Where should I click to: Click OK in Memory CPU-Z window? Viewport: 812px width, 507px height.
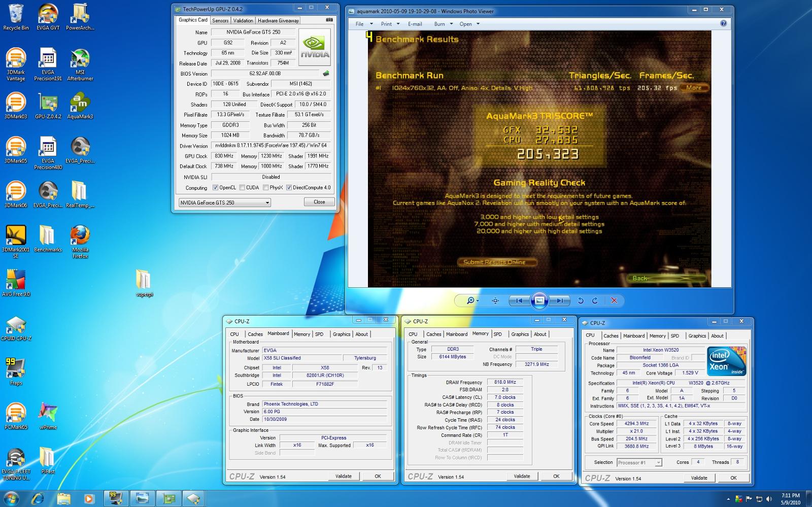(x=556, y=476)
